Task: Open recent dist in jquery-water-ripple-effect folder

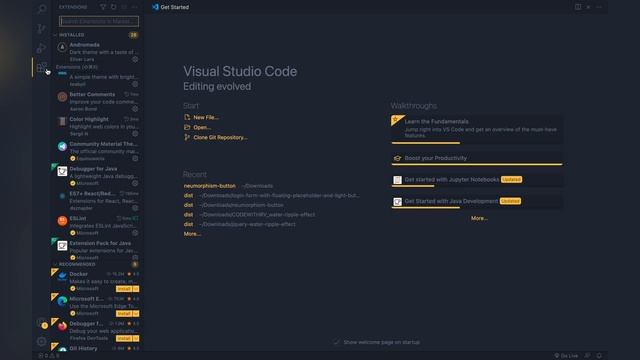Action: coord(188,224)
